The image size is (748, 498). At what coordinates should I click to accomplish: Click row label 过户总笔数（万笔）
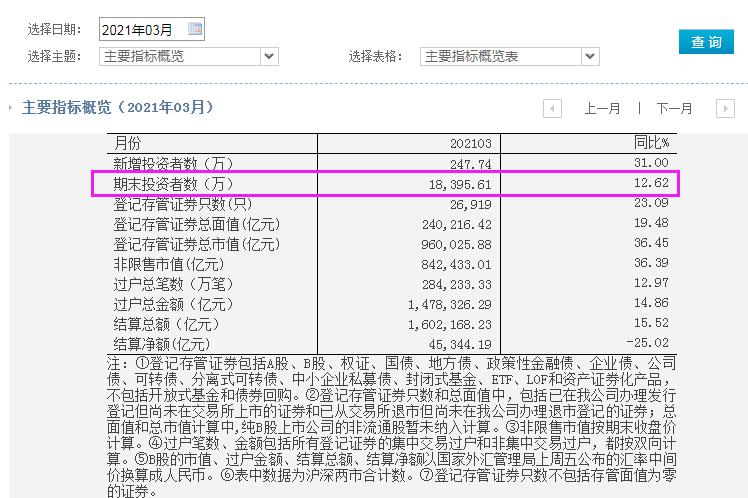[x=173, y=284]
